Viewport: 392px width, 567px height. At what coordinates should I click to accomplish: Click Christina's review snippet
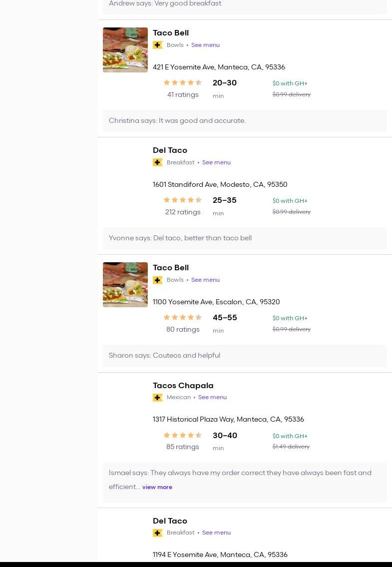(177, 121)
